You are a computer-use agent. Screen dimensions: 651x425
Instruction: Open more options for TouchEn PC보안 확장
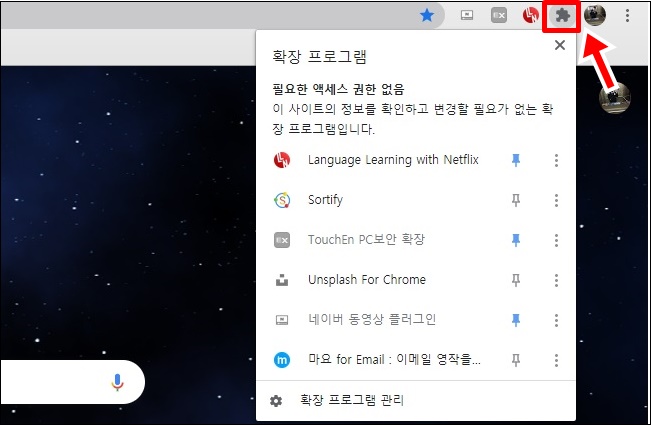point(556,240)
